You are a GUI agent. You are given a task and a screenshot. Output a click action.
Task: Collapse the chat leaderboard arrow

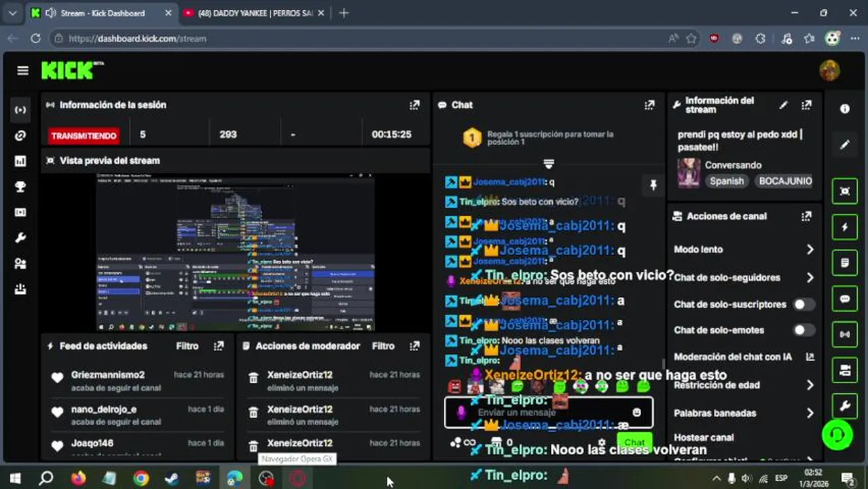point(549,164)
